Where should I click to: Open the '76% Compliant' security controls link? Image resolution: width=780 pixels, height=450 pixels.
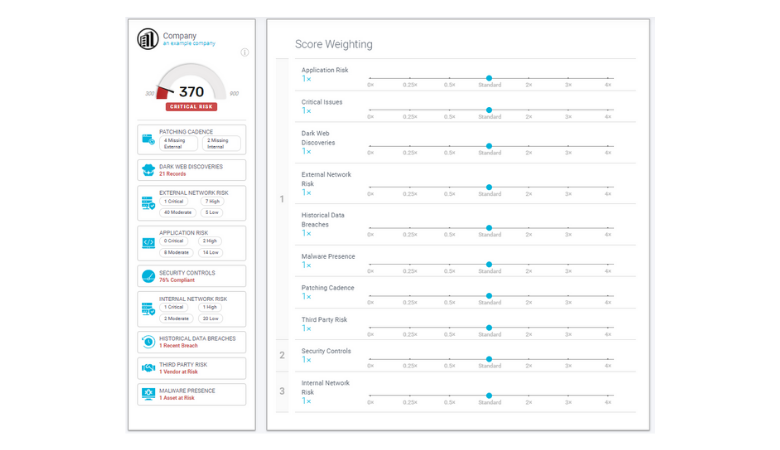click(177, 280)
